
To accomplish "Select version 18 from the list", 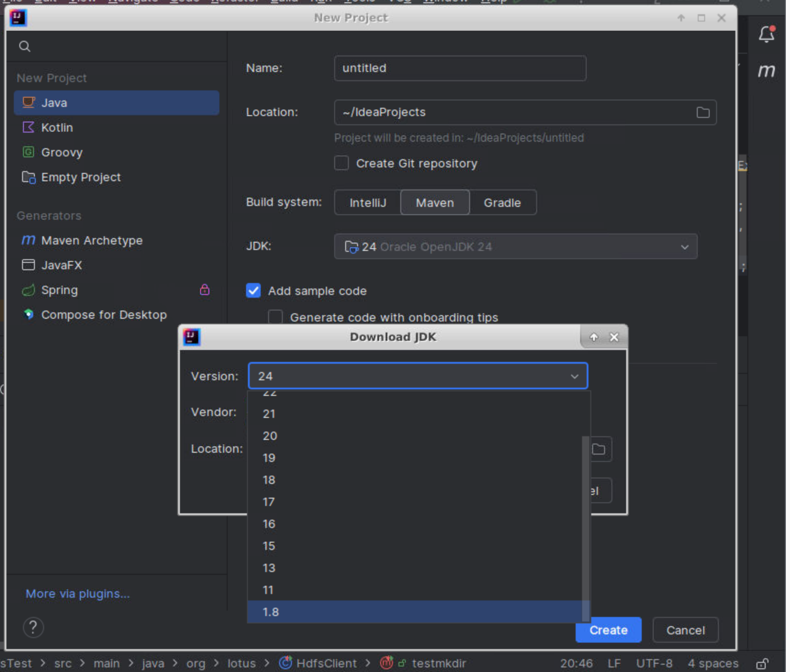I will 415,480.
